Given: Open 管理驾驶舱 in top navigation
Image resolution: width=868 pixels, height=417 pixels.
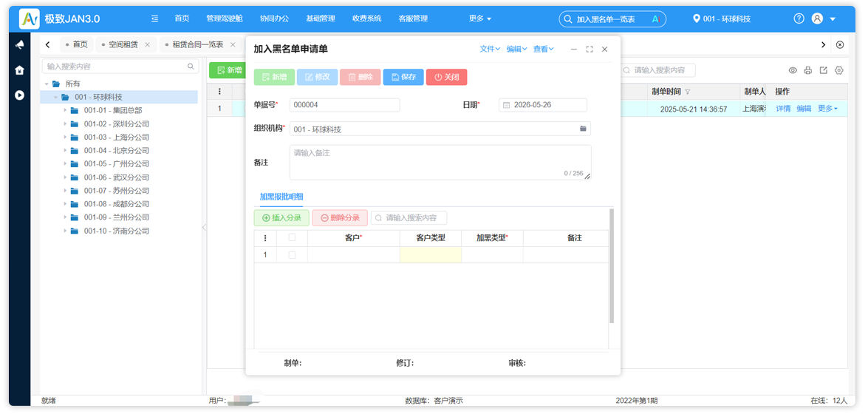Looking at the screenshot, I should click(x=224, y=18).
